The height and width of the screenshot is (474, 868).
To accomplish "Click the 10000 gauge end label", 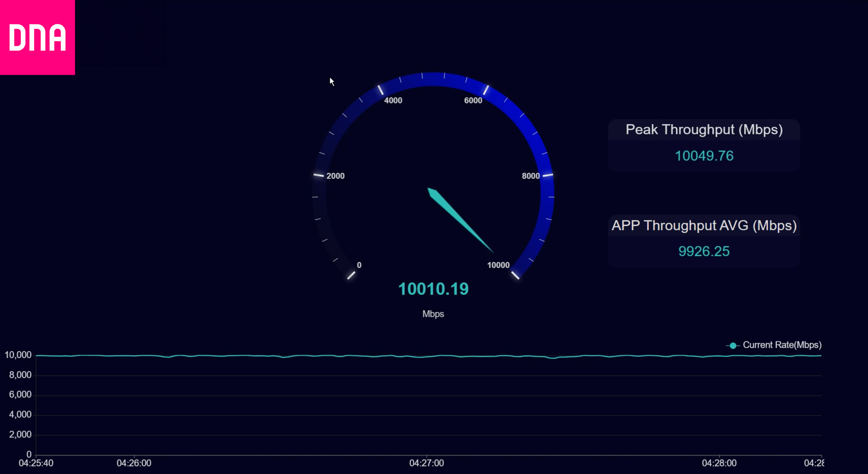I will point(498,265).
